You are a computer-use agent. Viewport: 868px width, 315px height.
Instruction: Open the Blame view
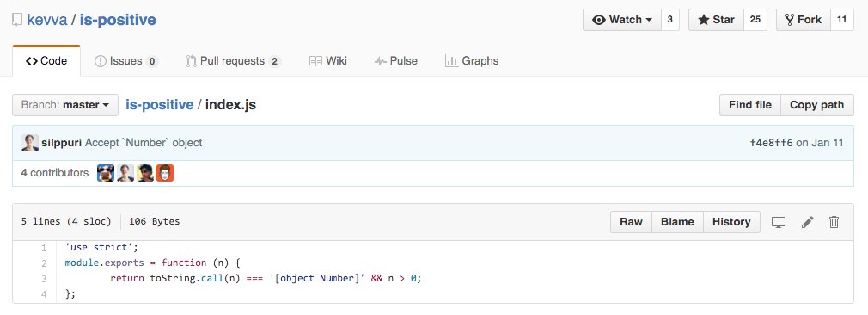click(677, 222)
